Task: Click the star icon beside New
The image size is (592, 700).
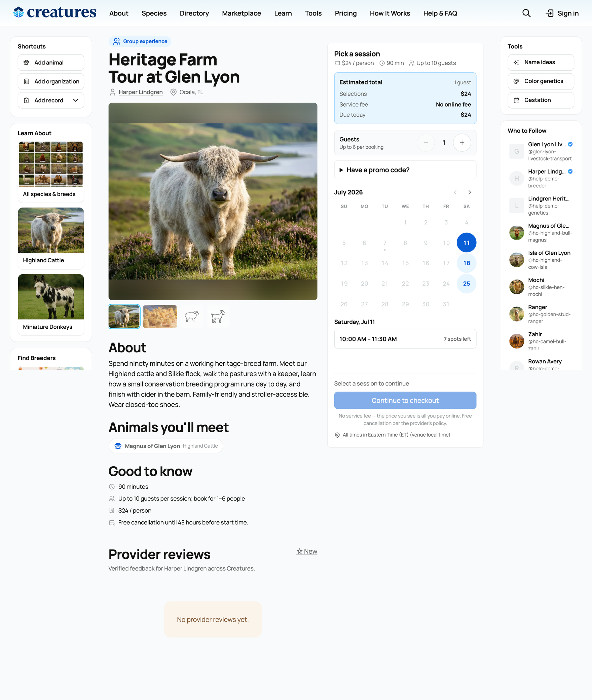Action: coord(299,551)
